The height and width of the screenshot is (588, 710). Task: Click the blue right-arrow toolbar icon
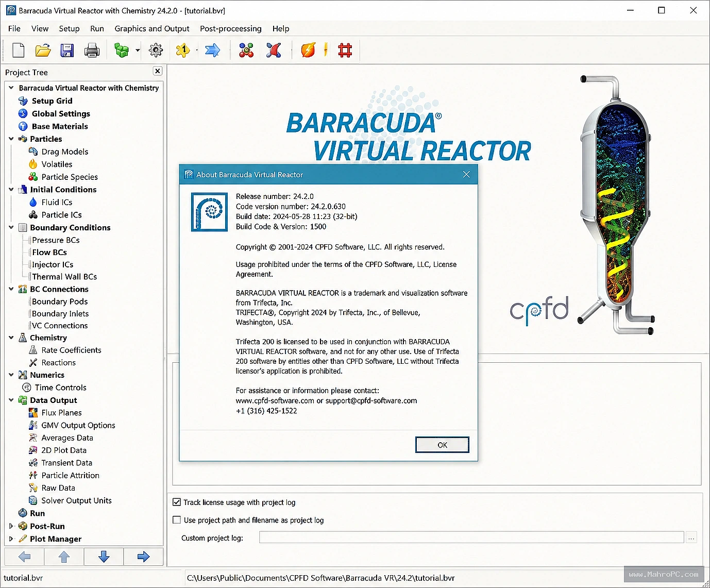(212, 50)
